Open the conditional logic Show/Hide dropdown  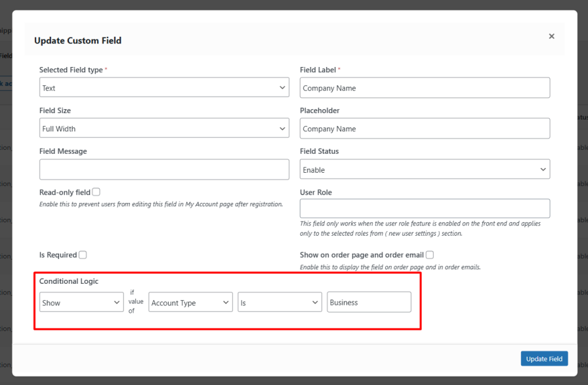coord(81,302)
